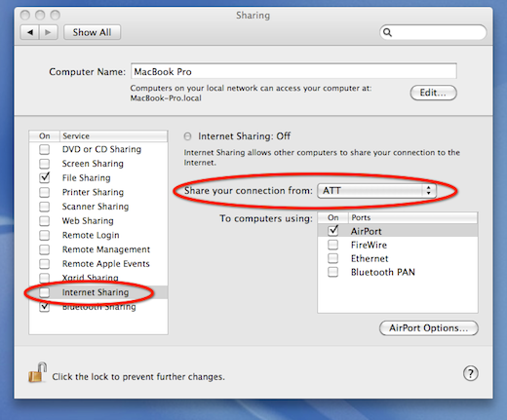Screen dimensions: 507x420
Task: Select Printer Sharing in the service list
Action: pyautogui.click(x=93, y=192)
